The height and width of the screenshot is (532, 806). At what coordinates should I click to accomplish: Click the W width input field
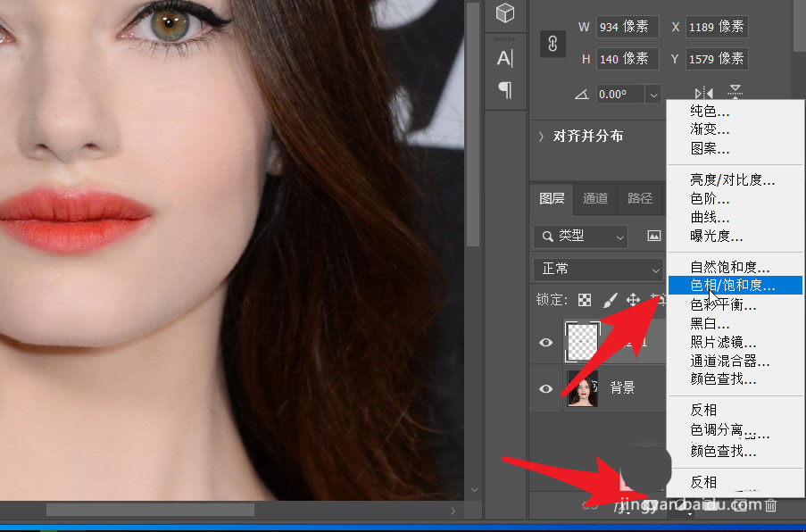627,27
